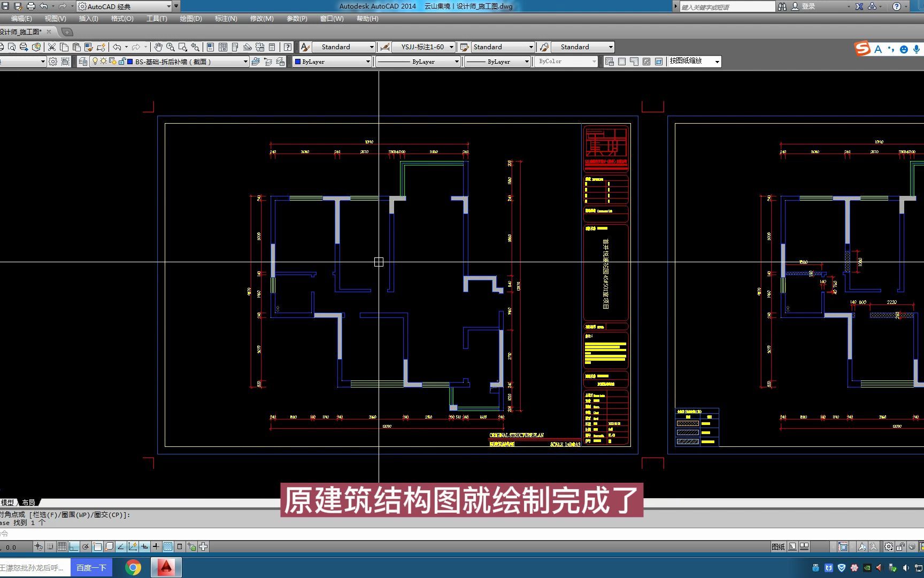Open the 标注(N) menu
The image size is (924, 578).
[x=226, y=19]
